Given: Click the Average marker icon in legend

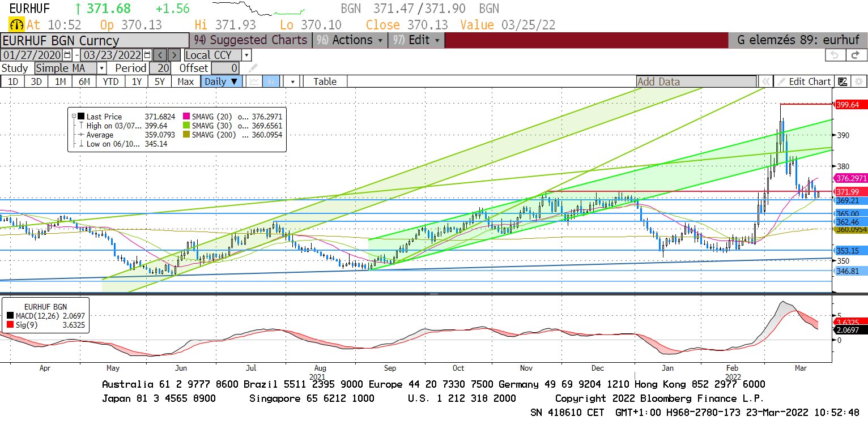Looking at the screenshot, I should pyautogui.click(x=81, y=135).
